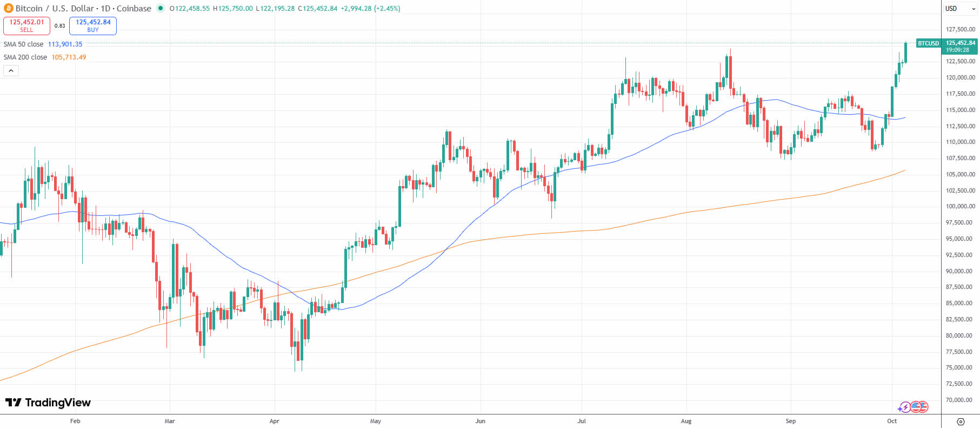Click the green market-status dot in the legend
Screen dimensions: 980x428
coord(161,9)
